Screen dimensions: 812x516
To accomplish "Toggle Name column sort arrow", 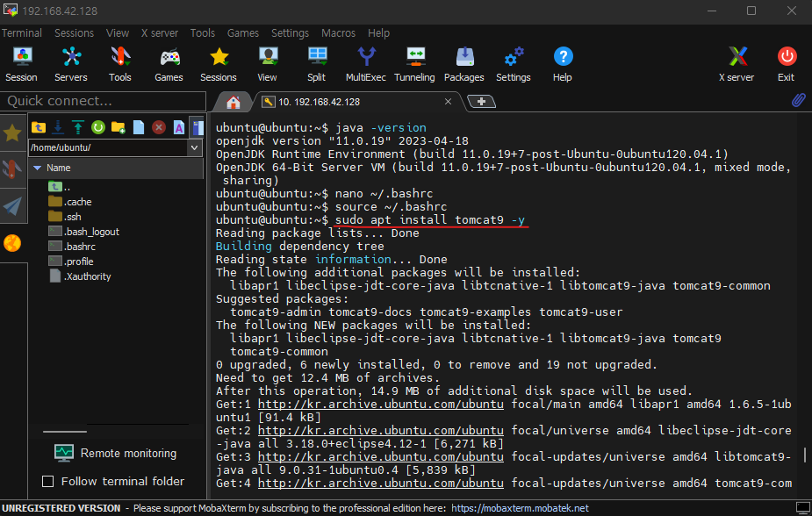I will pyautogui.click(x=37, y=168).
